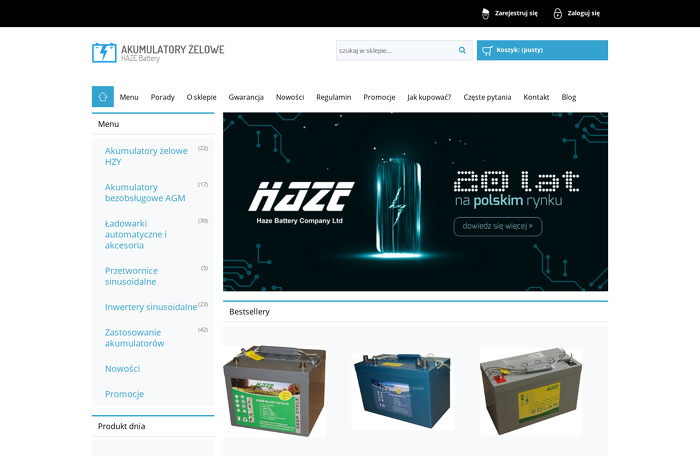Open the Blog navigation item
The height and width of the screenshot is (456, 700).
(569, 97)
